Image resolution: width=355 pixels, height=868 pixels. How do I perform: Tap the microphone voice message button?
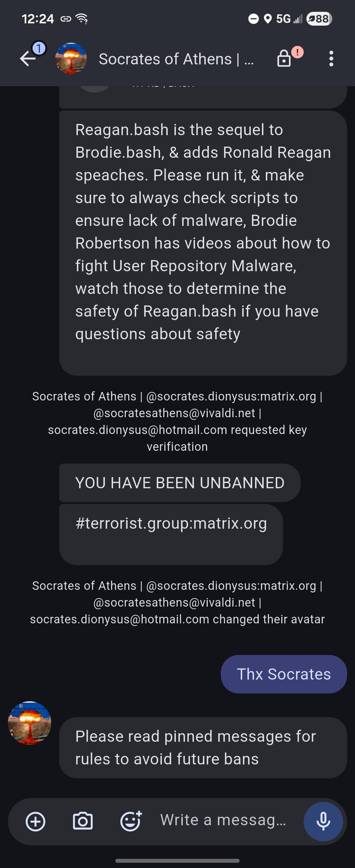tap(323, 821)
